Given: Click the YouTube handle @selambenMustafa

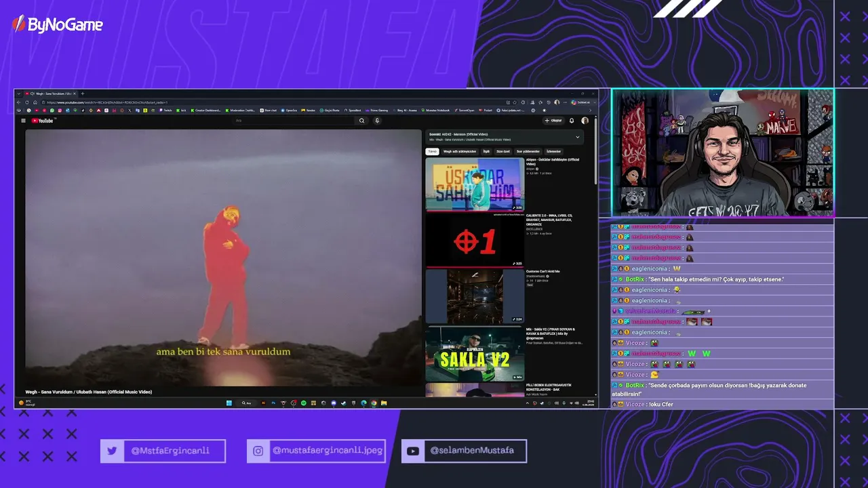Looking at the screenshot, I should pyautogui.click(x=472, y=451).
